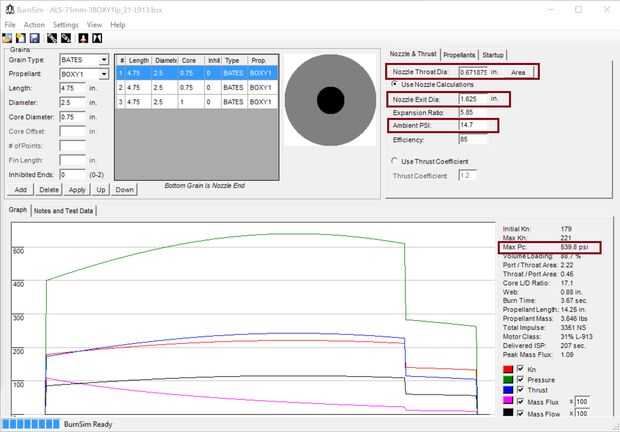Open the Help menu
Viewport: 620px width, 432px height.
(117, 25)
